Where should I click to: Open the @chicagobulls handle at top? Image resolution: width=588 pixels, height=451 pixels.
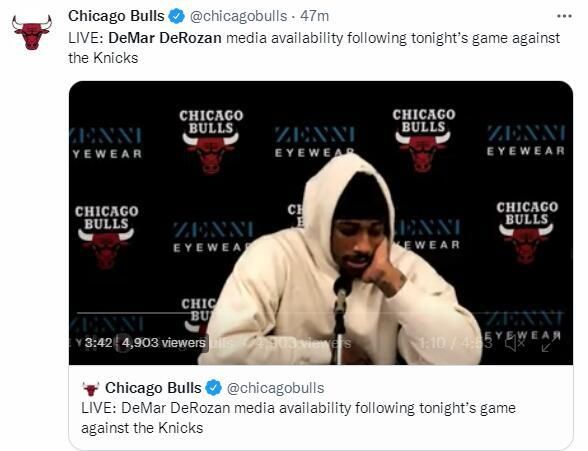click(238, 16)
